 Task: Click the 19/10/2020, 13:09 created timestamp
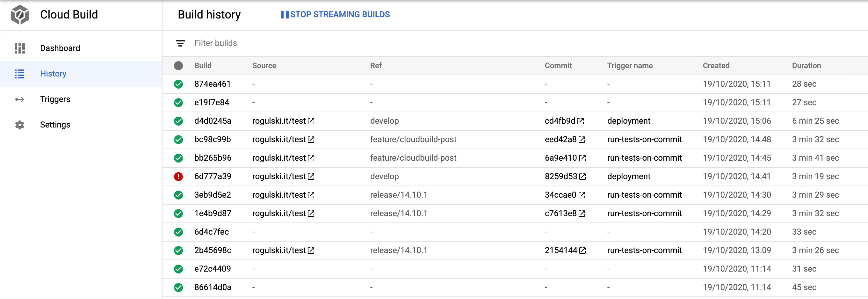tap(737, 251)
